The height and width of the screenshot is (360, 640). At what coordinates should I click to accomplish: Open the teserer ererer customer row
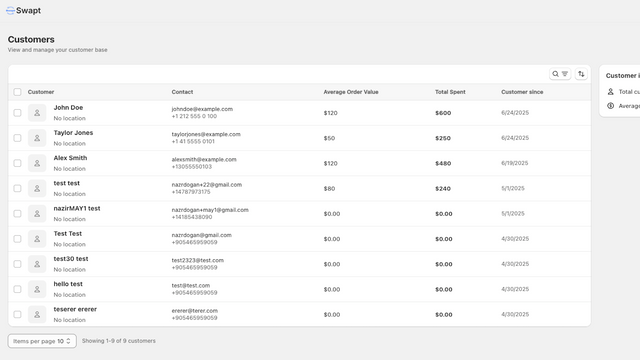tap(299, 314)
